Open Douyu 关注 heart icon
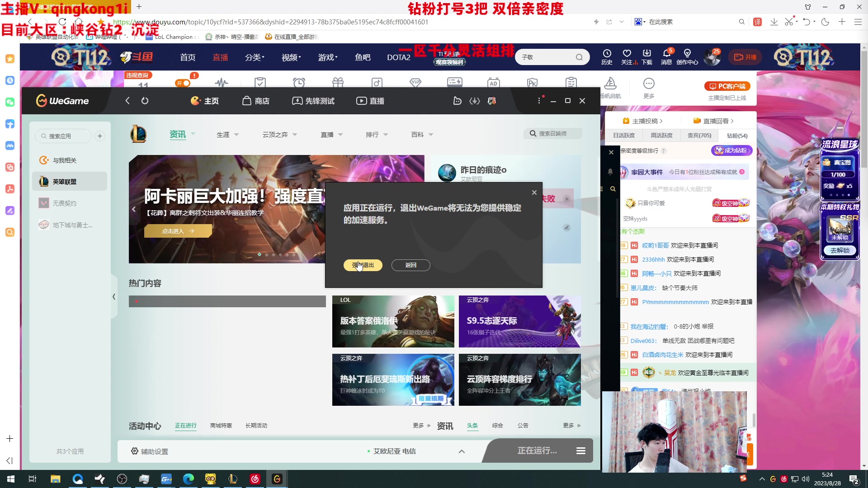 627,57
